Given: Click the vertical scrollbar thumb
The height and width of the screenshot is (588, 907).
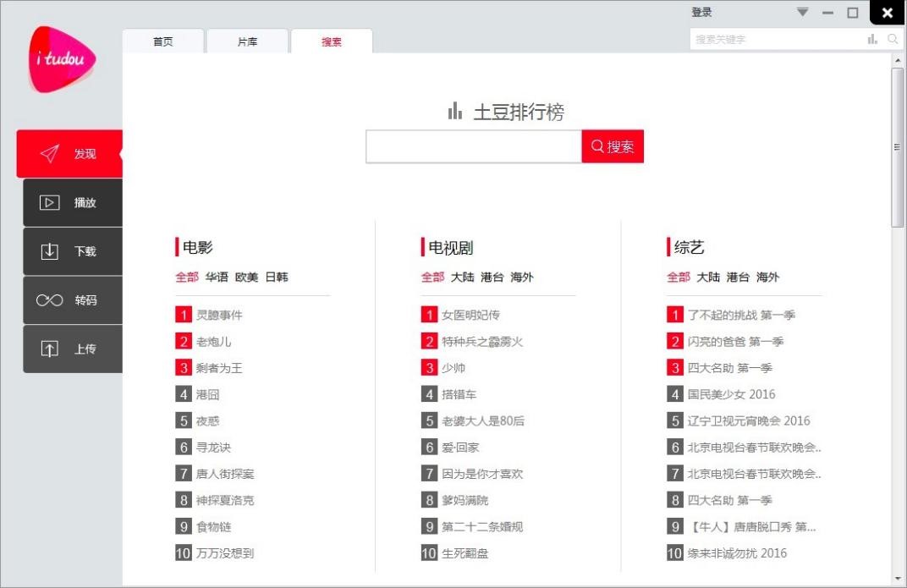Looking at the screenshot, I should click(897, 147).
